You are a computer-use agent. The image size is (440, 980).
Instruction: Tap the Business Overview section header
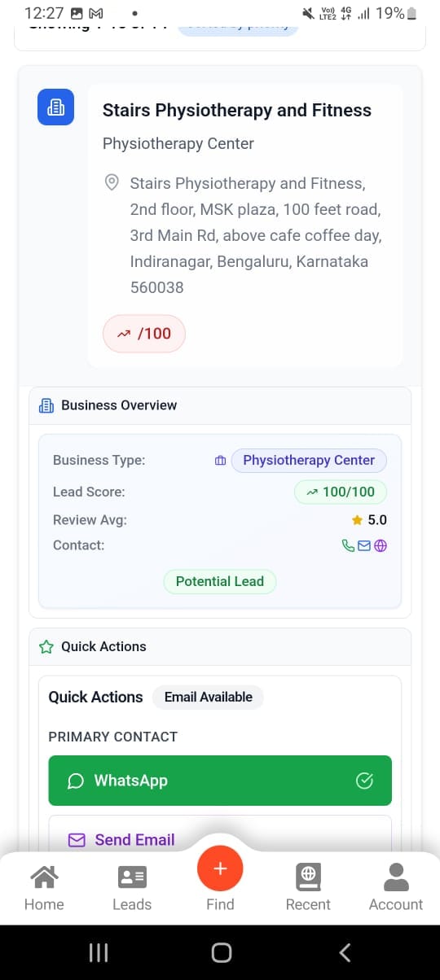pyautogui.click(x=220, y=405)
